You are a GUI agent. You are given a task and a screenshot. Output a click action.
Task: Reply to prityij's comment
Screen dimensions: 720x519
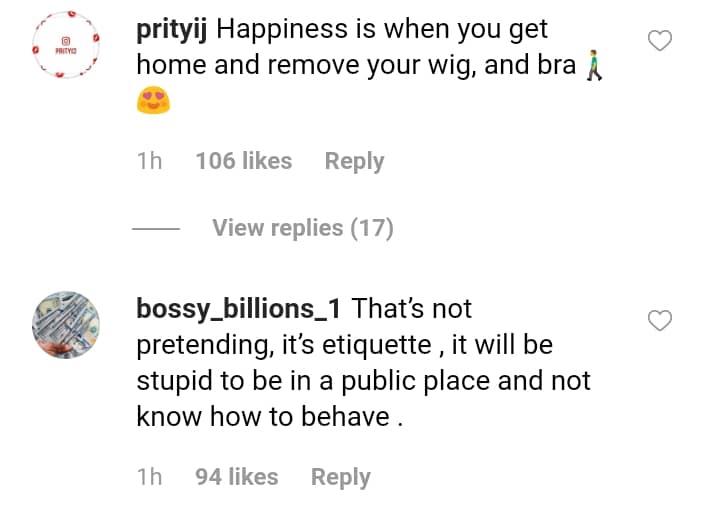(x=354, y=161)
